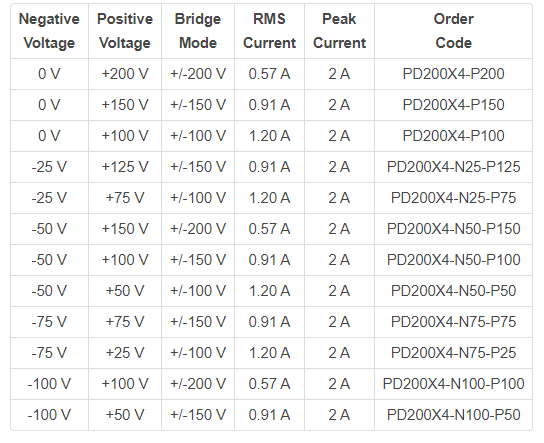Click the RMS Current header cell
The height and width of the screenshot is (443, 544).
tap(270, 31)
